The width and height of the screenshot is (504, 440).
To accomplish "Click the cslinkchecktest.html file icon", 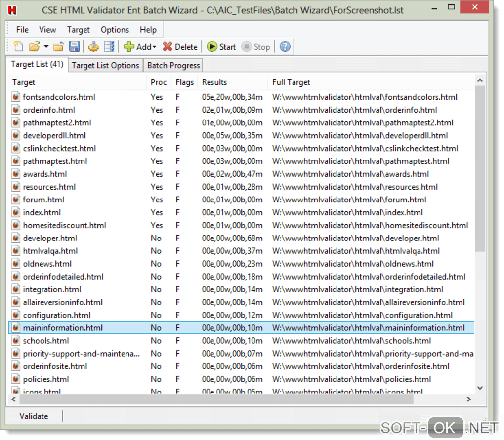I will tap(15, 148).
